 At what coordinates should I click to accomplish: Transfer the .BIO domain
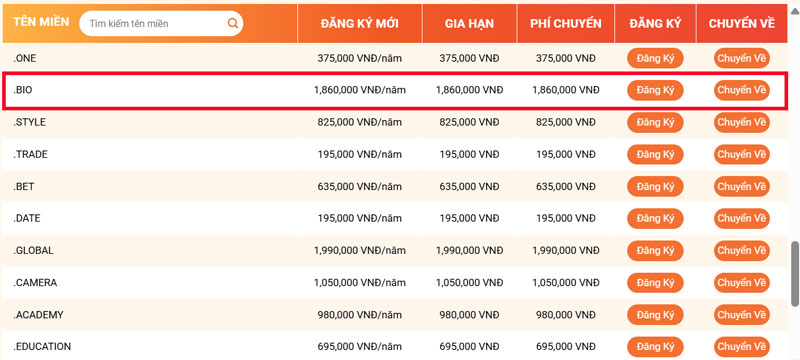[741, 90]
